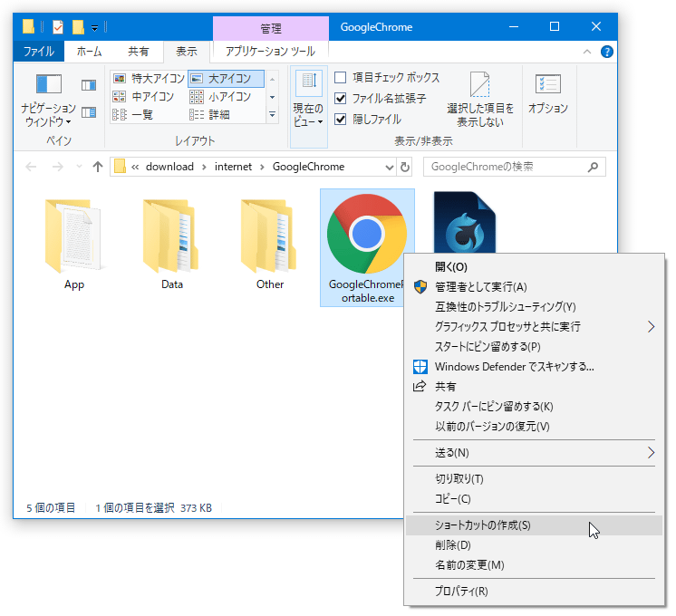Toggle 隠しファイル checkbox

[x=340, y=119]
